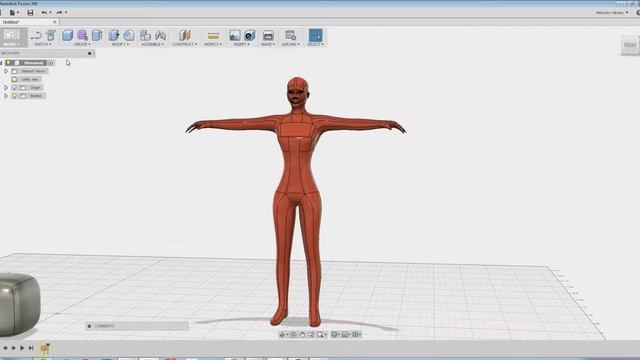Open Grid and Snaps settings icon
Image resolution: width=640 pixels, height=360 pixels.
pyautogui.click(x=345, y=334)
